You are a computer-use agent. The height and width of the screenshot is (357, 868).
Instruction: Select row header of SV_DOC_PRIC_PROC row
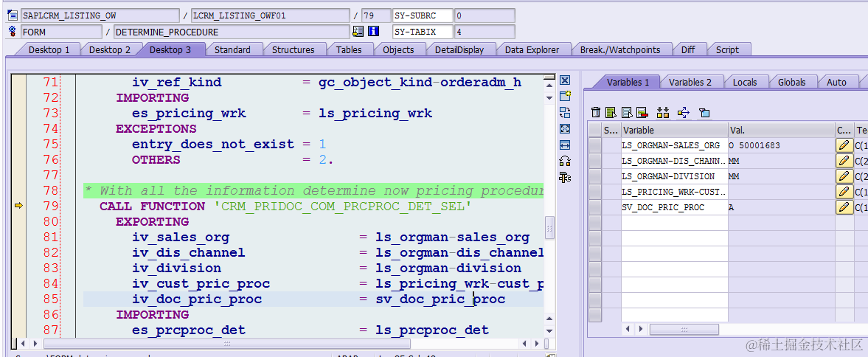(595, 207)
